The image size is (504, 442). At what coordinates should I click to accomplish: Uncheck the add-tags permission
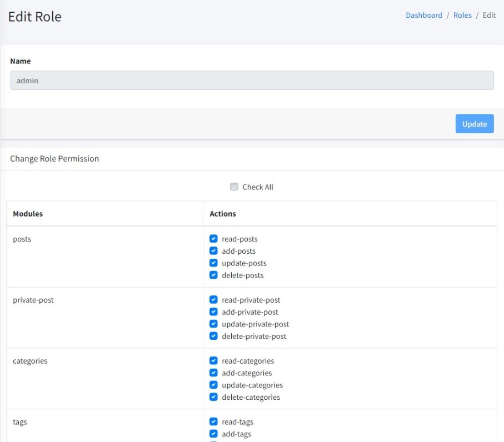click(213, 434)
